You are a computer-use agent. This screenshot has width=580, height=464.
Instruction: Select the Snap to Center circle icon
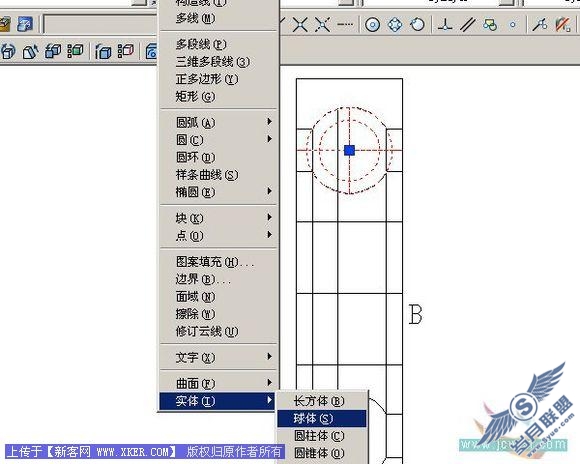372,25
